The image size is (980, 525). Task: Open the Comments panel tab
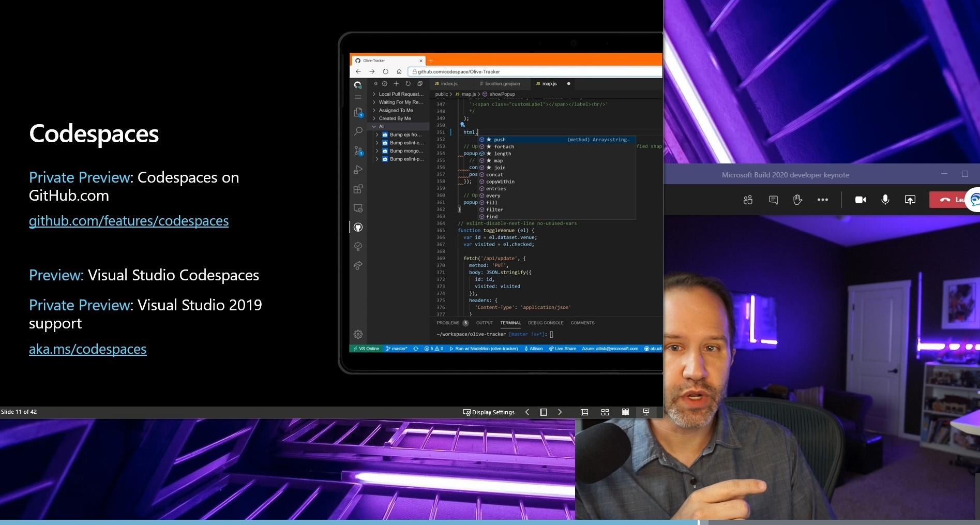tap(582, 323)
